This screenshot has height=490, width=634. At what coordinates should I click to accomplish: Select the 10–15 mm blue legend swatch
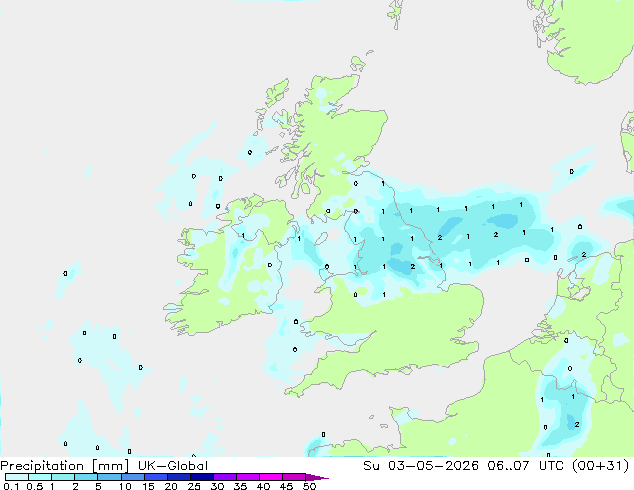[133, 477]
